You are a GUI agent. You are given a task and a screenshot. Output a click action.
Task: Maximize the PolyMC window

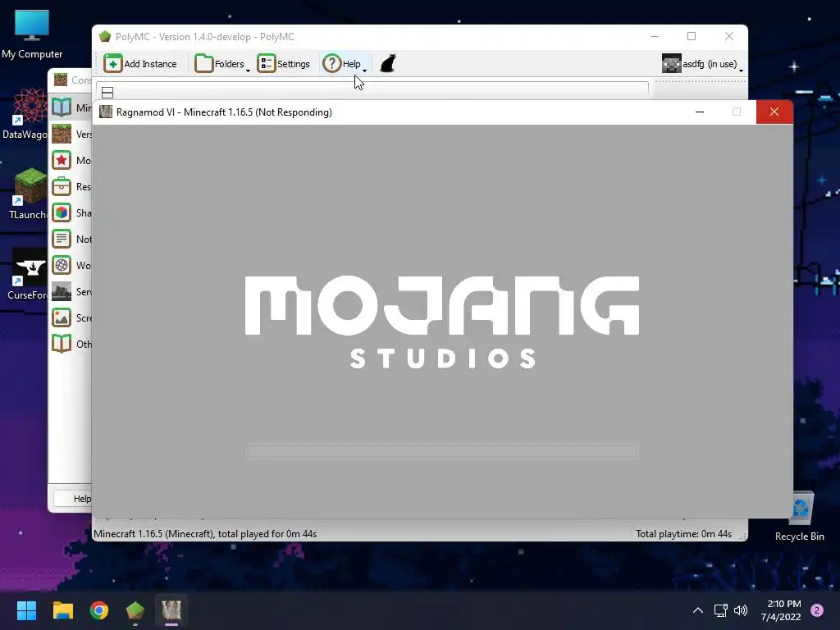click(x=692, y=36)
